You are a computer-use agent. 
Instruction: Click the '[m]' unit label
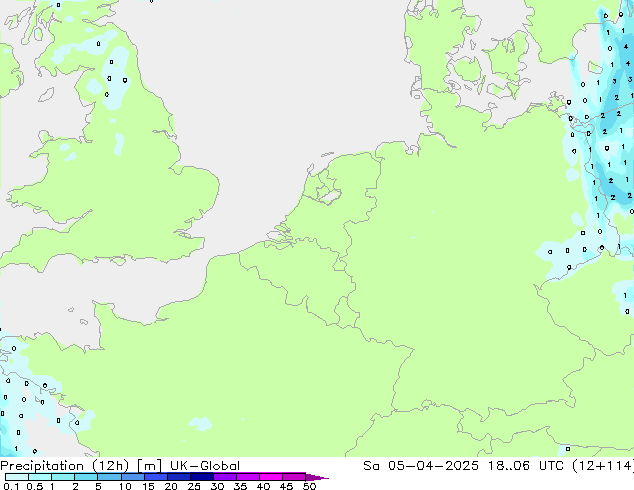click(149, 466)
